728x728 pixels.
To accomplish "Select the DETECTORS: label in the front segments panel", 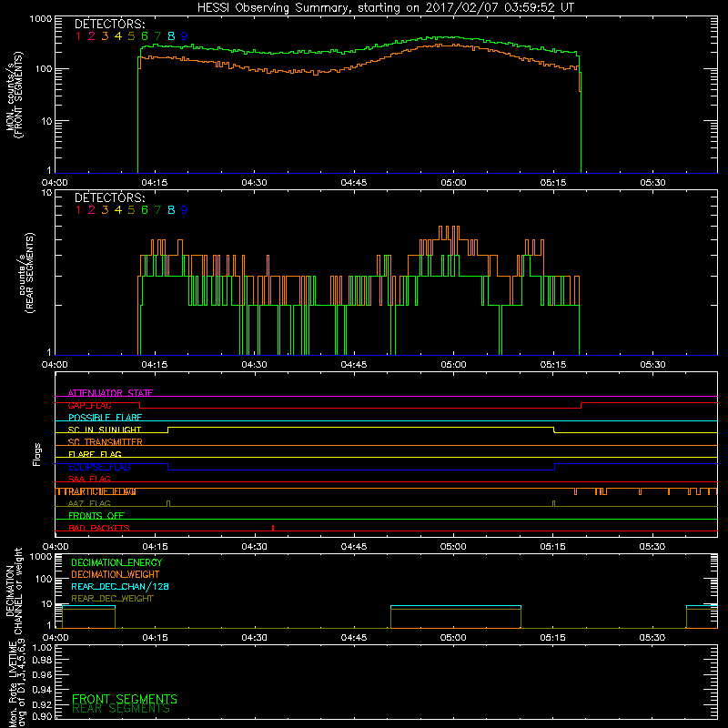I will click(x=110, y=24).
